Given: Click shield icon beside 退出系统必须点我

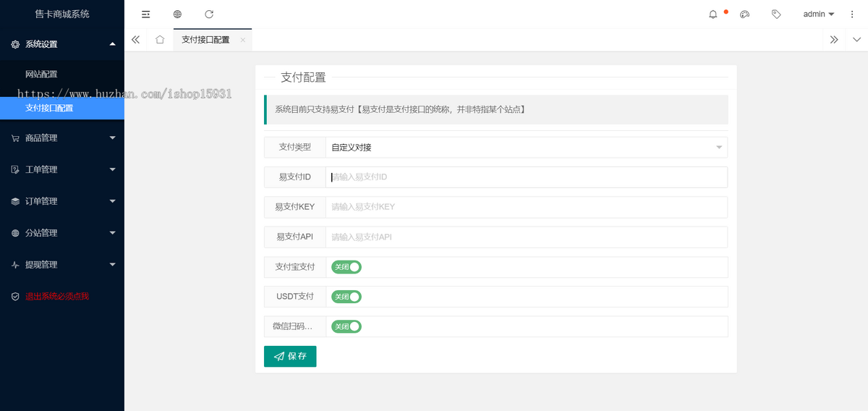Looking at the screenshot, I should 15,297.
